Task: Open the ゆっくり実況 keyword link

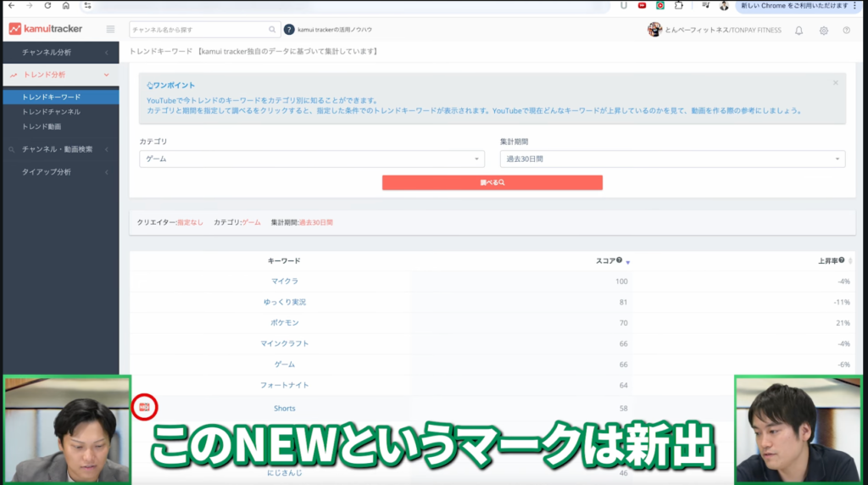Action: (285, 303)
